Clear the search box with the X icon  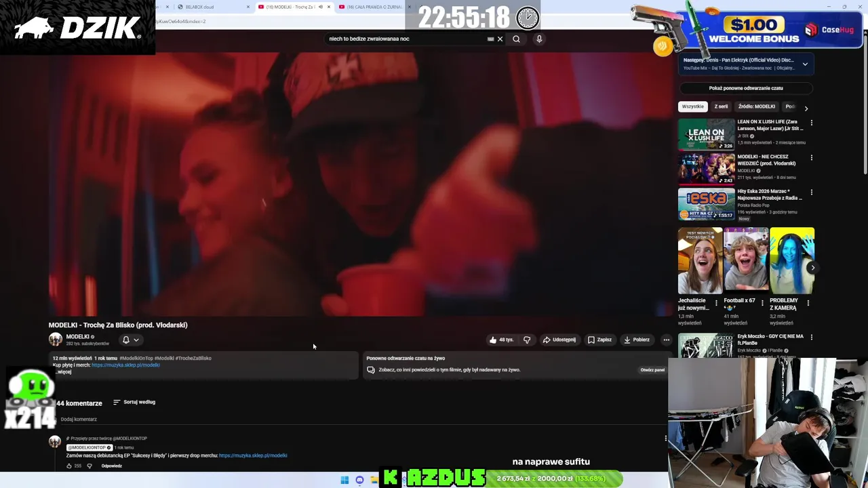(x=500, y=39)
